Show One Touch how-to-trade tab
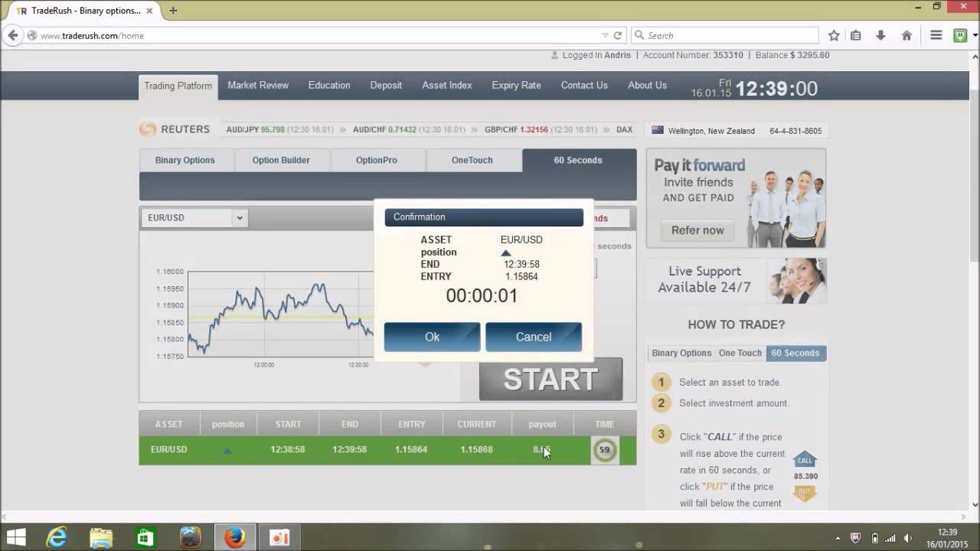The width and height of the screenshot is (980, 551). 740,353
